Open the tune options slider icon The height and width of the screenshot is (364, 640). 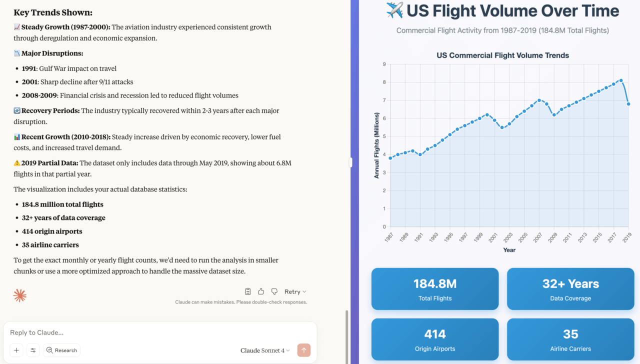33,350
